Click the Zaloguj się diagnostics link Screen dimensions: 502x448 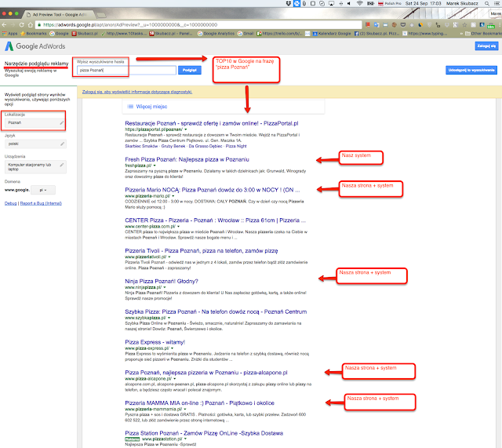tap(137, 92)
